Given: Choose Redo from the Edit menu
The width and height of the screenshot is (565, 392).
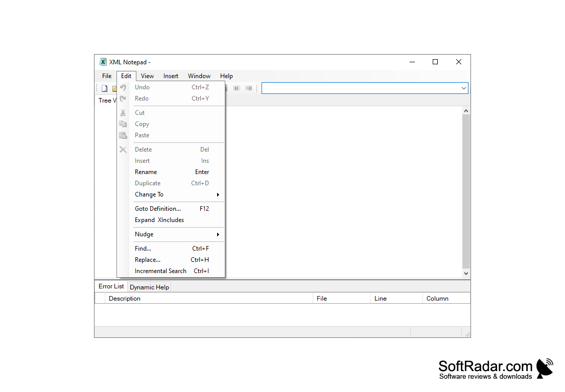Looking at the screenshot, I should tap(171, 99).
